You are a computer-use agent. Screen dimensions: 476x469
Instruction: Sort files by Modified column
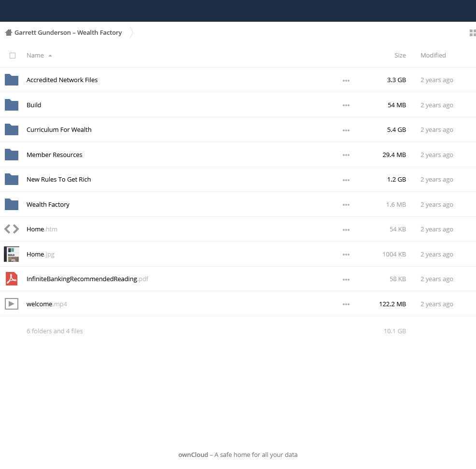click(x=433, y=55)
